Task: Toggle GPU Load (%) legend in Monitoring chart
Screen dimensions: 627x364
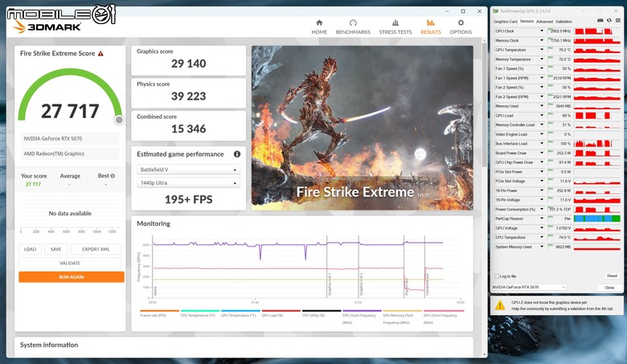Action: 281,313
